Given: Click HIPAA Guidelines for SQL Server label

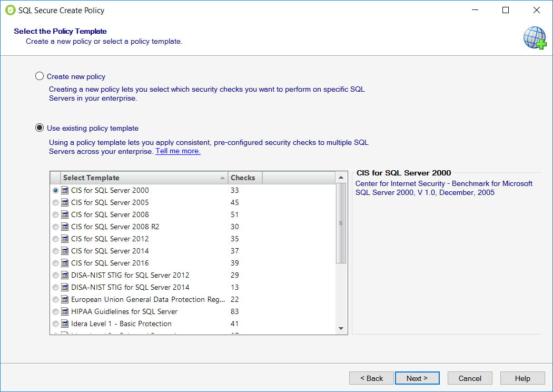Looking at the screenshot, I should coord(124,311).
